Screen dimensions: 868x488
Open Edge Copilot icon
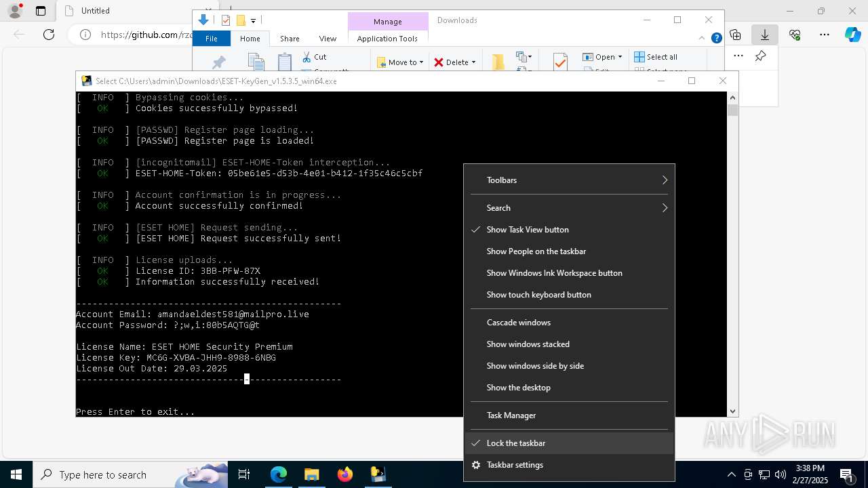(x=852, y=35)
